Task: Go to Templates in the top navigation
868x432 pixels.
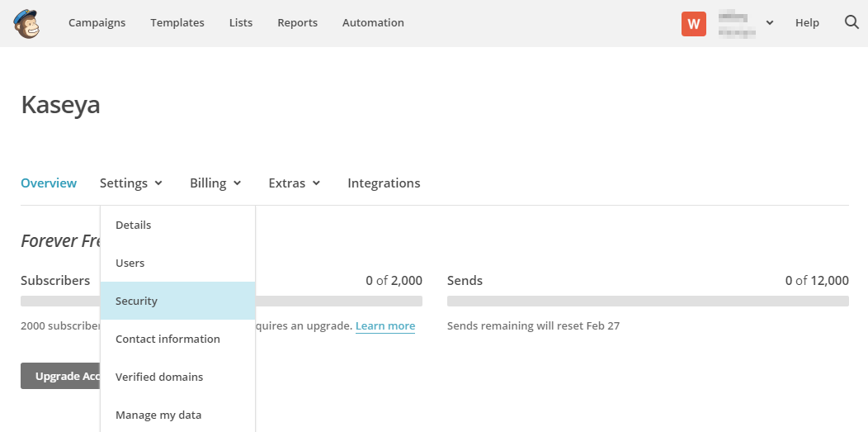Action: point(177,22)
